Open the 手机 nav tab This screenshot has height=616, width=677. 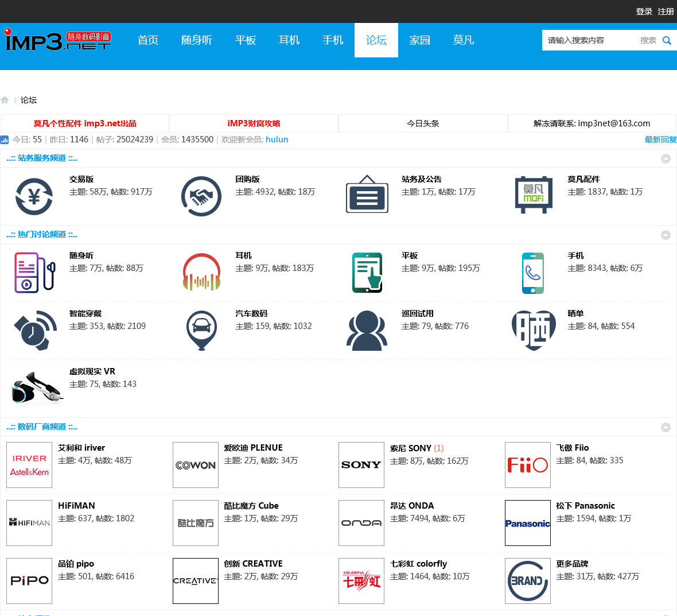[x=333, y=40]
